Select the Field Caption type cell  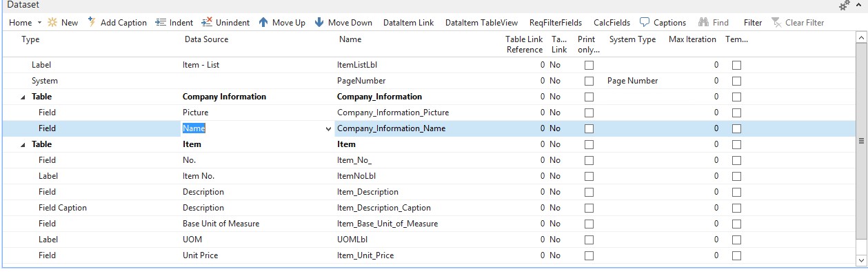click(x=63, y=208)
